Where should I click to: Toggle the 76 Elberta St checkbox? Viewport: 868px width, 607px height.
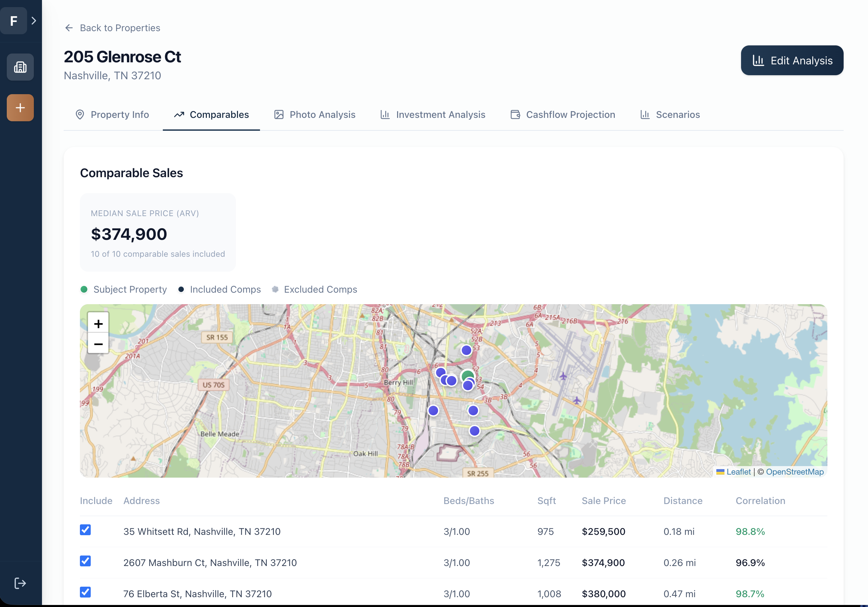(85, 592)
